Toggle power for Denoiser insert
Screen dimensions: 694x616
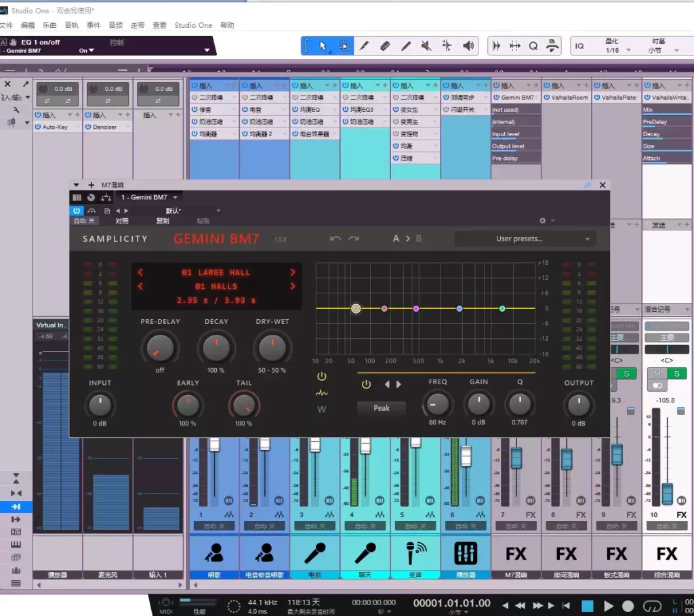(88, 127)
